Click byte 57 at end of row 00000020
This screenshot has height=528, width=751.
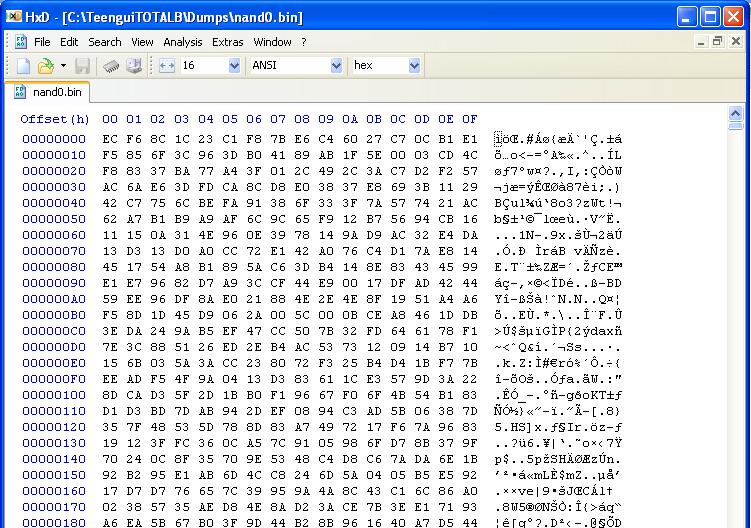(470, 172)
